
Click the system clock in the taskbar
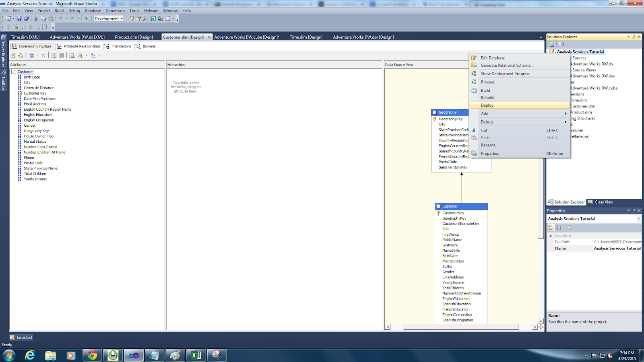click(627, 356)
